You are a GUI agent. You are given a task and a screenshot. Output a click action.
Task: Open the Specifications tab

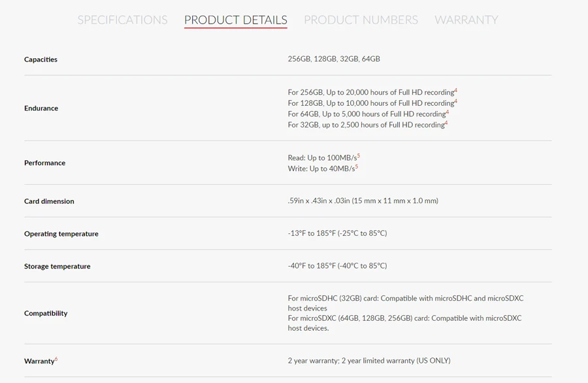point(122,20)
